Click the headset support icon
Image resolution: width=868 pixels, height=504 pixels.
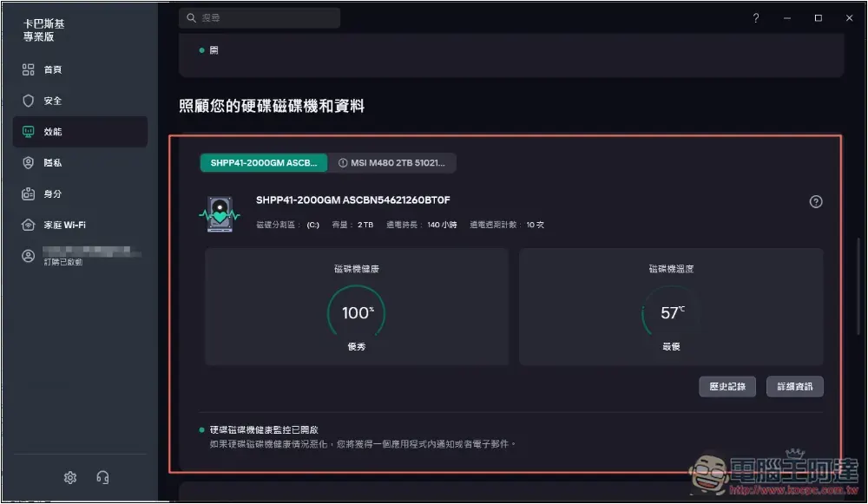tap(102, 477)
